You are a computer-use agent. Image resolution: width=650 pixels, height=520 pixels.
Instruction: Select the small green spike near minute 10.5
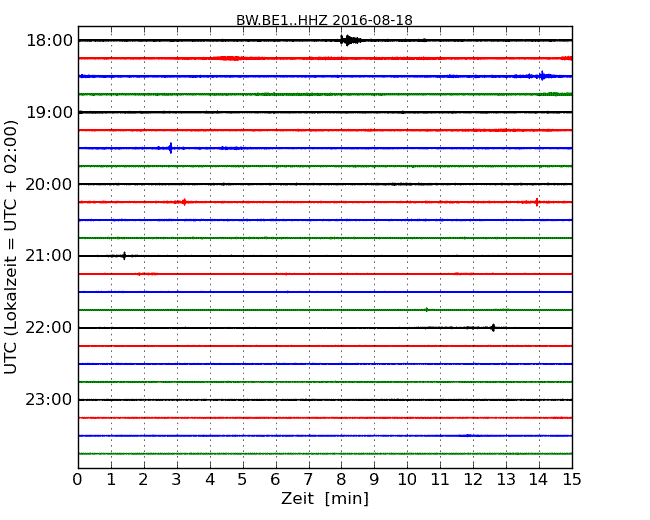427,309
